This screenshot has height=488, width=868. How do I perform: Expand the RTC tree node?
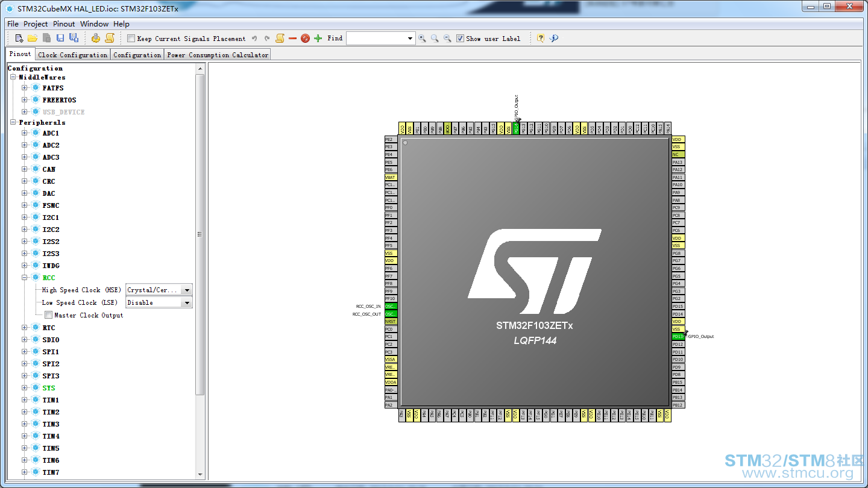tap(25, 328)
